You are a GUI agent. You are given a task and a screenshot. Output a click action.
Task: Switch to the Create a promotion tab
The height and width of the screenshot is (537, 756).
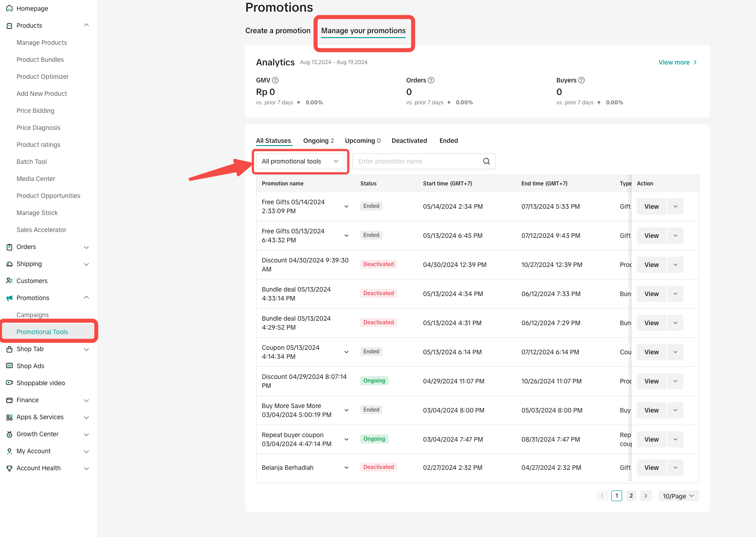[x=278, y=30]
